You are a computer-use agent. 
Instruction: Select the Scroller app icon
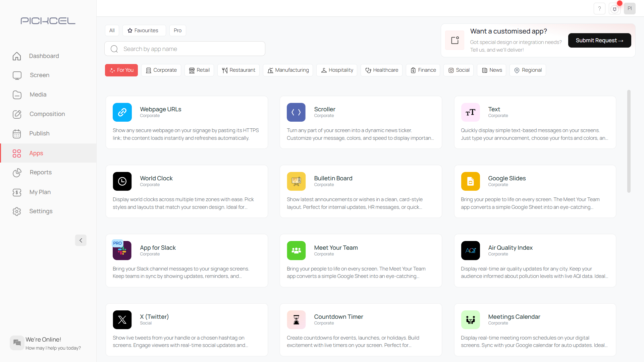tap(296, 112)
